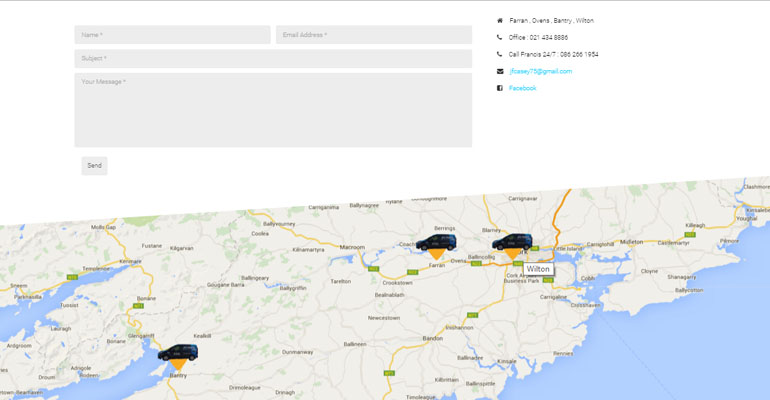This screenshot has width=770, height=400.
Task: Click the envelope icon next to the email
Action: tap(500, 71)
